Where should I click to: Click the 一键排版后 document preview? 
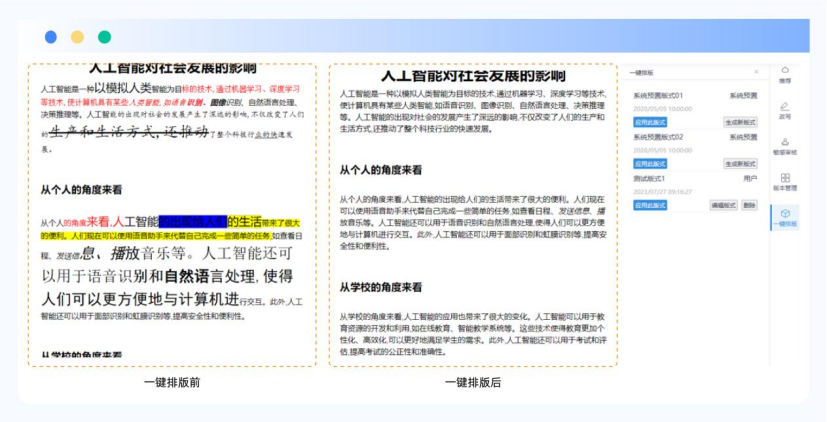pyautogui.click(x=472, y=215)
